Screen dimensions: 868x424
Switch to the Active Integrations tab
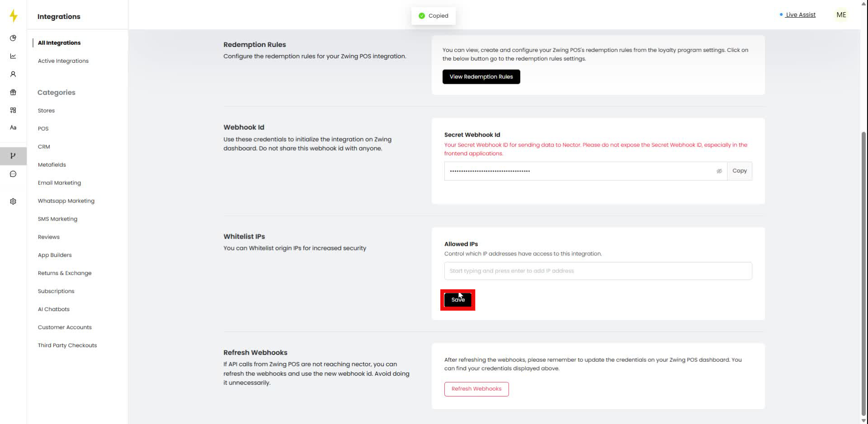tap(63, 61)
